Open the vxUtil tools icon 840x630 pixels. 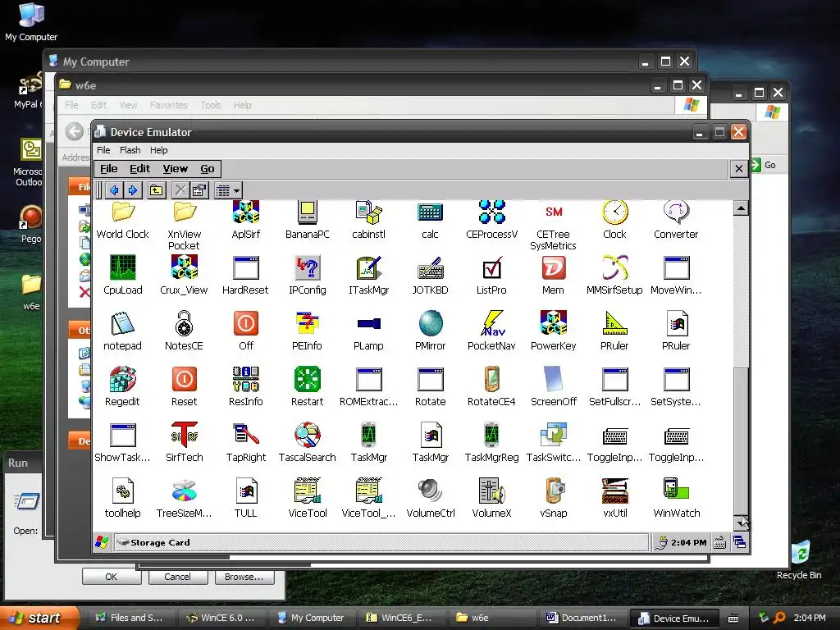tap(614, 491)
